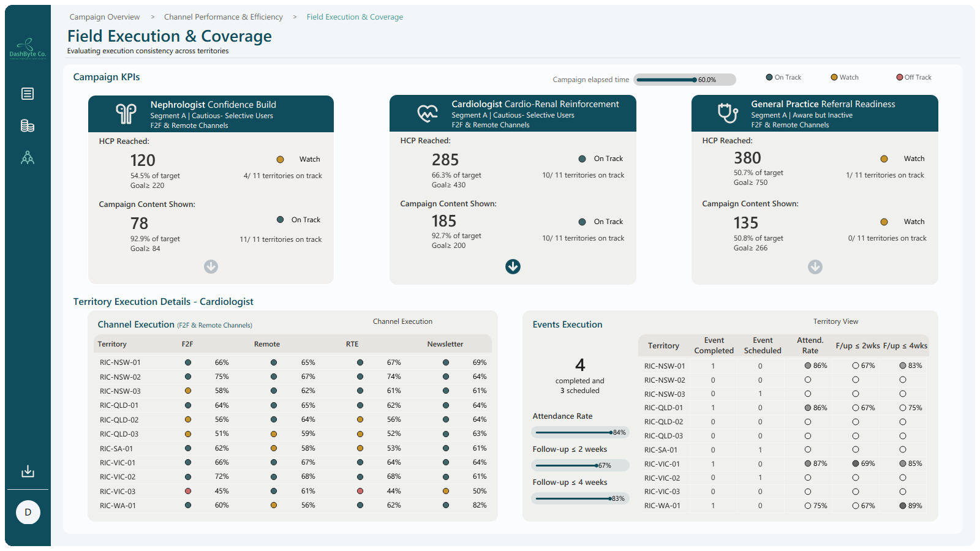Click the campaign elapsed time progress bar
The image size is (980, 551).
point(685,80)
